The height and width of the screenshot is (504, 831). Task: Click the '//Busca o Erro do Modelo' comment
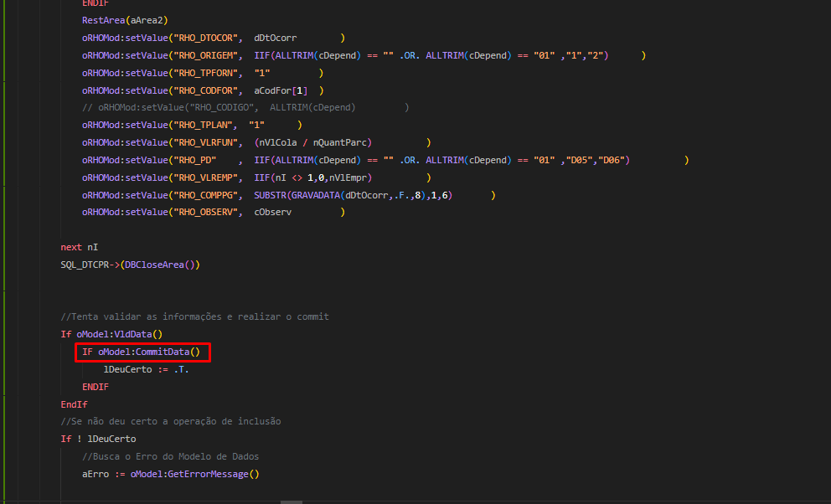(x=171, y=456)
